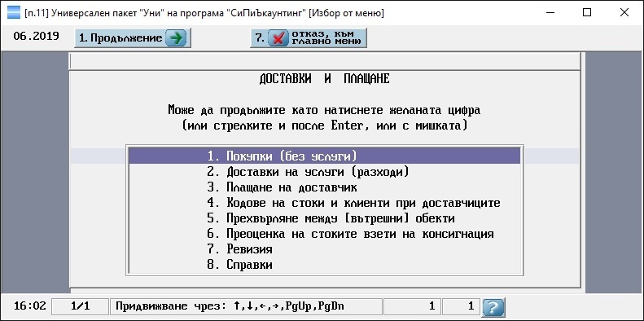Maximize the СиПиЪкаунтинг window
The image size is (644, 321).
click(587, 13)
